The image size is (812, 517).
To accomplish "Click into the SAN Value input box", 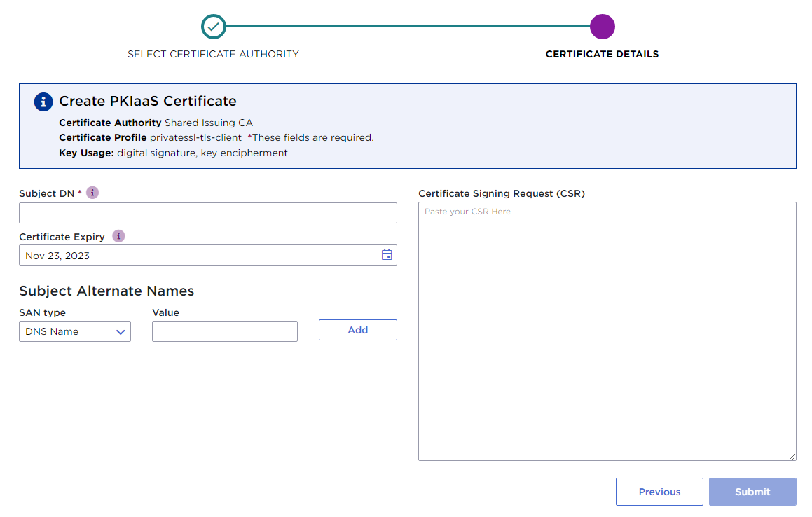I will (x=224, y=331).
